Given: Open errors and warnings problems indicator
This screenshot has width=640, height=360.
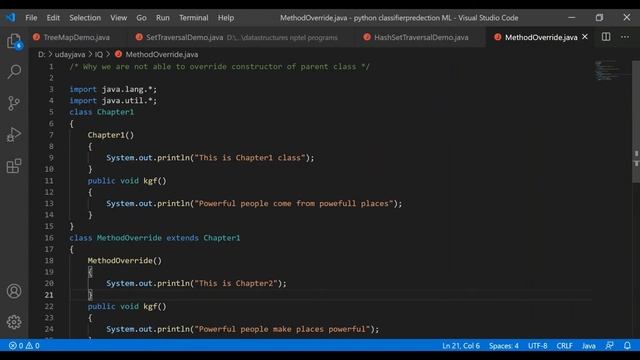Looking at the screenshot, I should coord(24,346).
